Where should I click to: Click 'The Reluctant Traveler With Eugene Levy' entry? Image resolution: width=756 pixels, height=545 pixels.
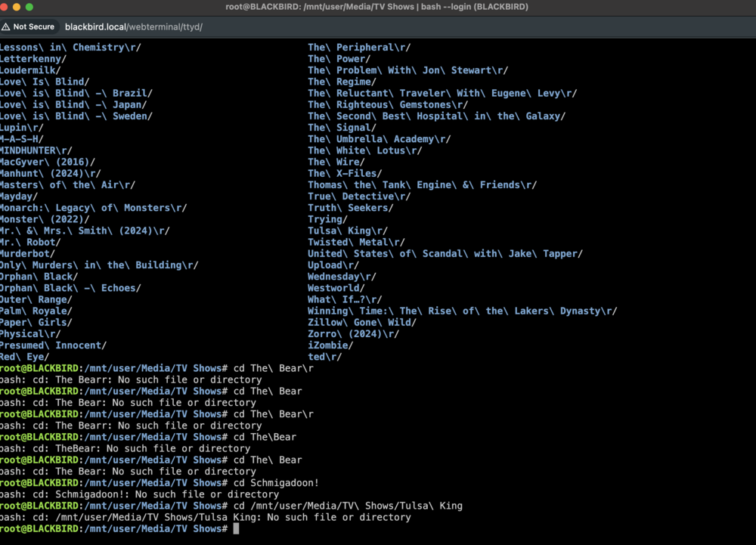click(x=442, y=93)
